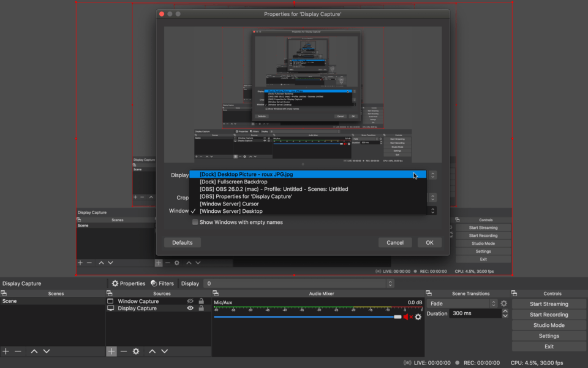Open Filters for the selected source
This screenshot has width=588, height=368.
coord(162,283)
